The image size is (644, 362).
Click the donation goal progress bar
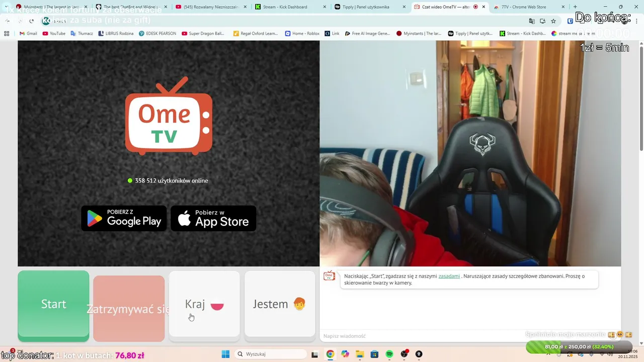click(579, 347)
